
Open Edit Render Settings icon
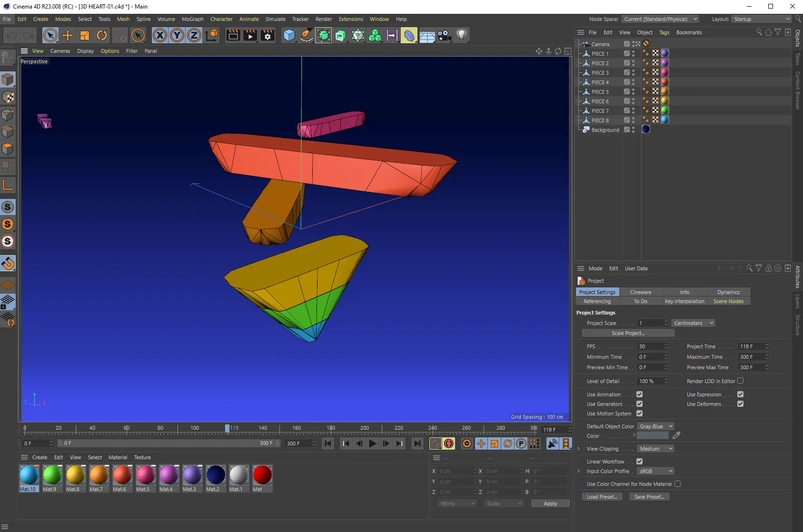268,36
